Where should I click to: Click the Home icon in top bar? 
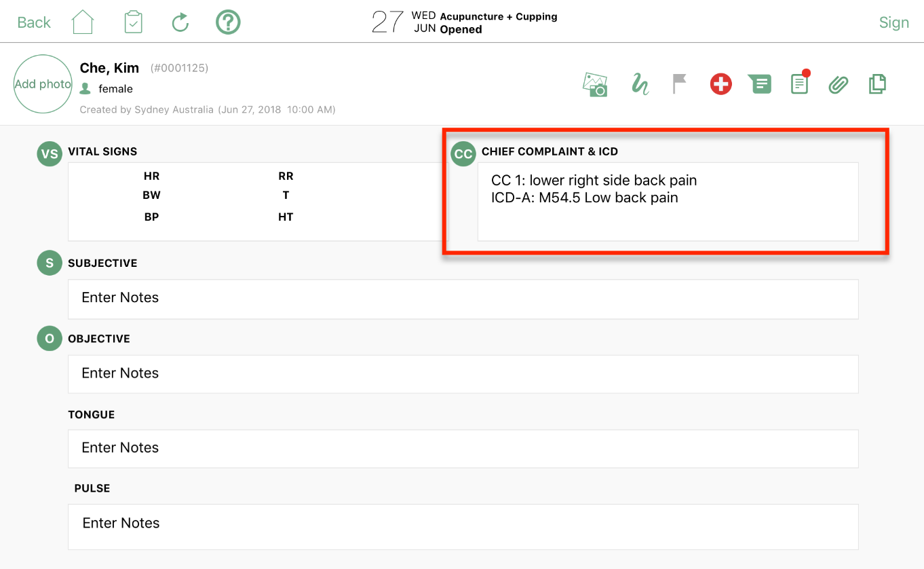(83, 22)
